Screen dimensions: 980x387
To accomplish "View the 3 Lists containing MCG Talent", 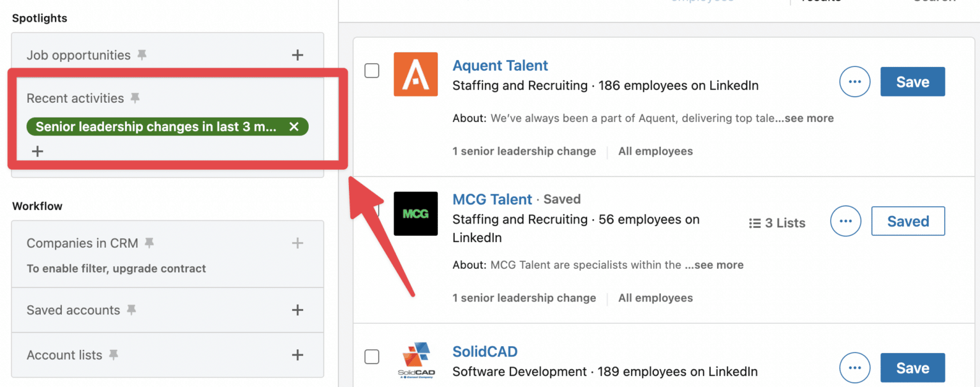I will 776,222.
